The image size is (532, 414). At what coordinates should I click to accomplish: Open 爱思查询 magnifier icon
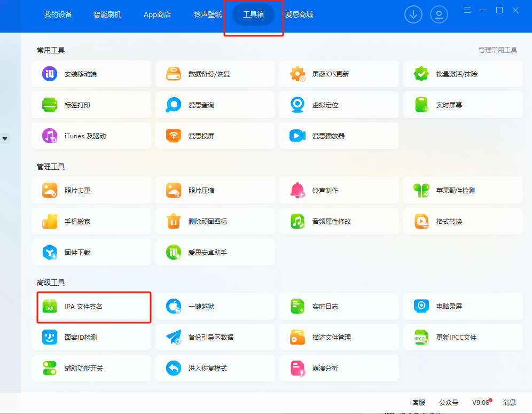tap(174, 105)
